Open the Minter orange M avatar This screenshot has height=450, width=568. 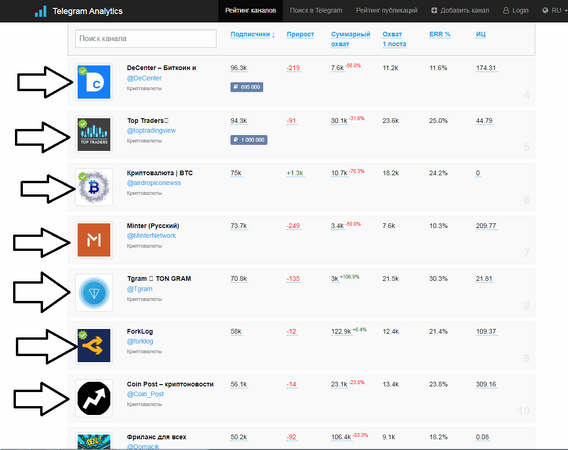[x=94, y=240]
